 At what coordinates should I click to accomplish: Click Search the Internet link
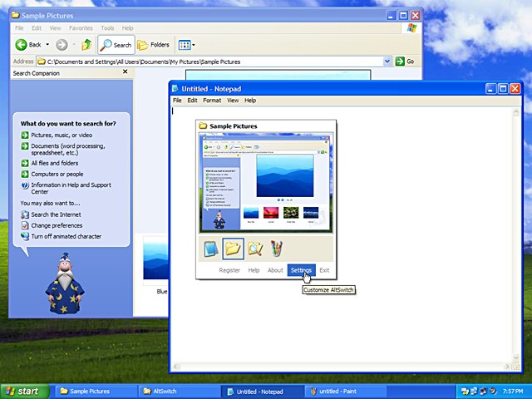[x=56, y=214]
